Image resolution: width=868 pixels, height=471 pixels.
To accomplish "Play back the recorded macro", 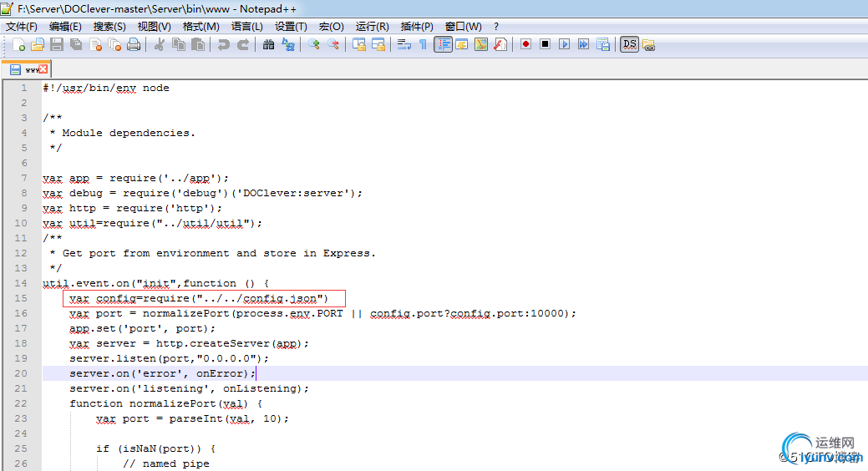I will (564, 44).
